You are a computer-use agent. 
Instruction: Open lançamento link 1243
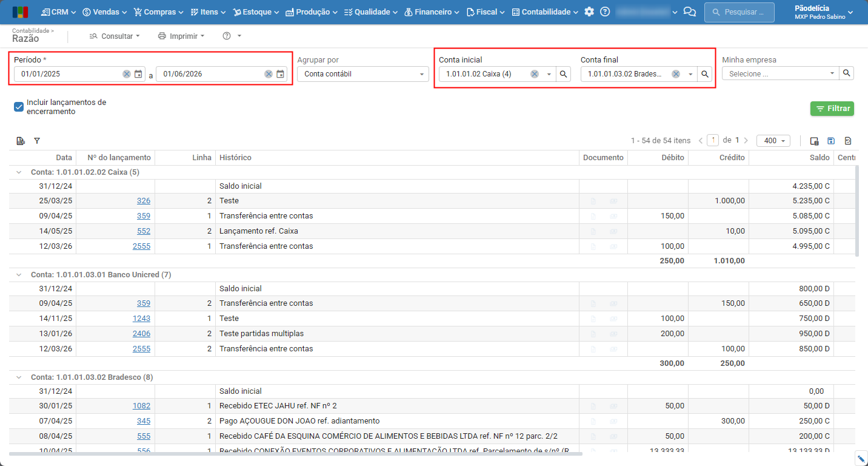(x=142, y=319)
